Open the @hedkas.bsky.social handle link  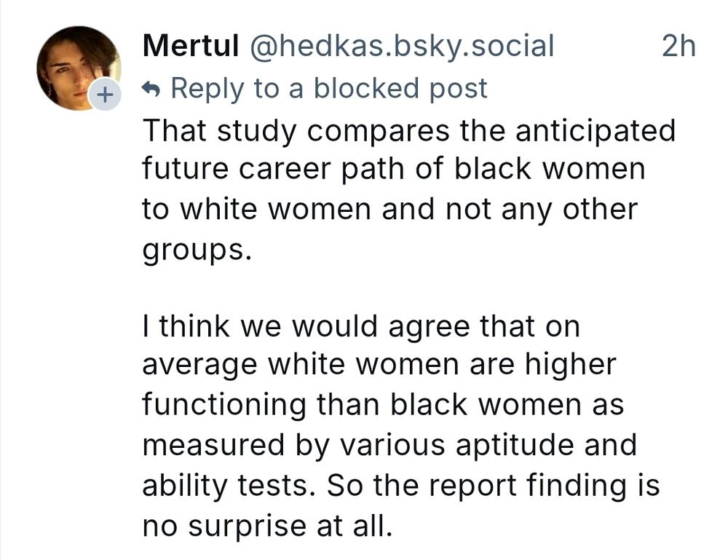point(402,47)
